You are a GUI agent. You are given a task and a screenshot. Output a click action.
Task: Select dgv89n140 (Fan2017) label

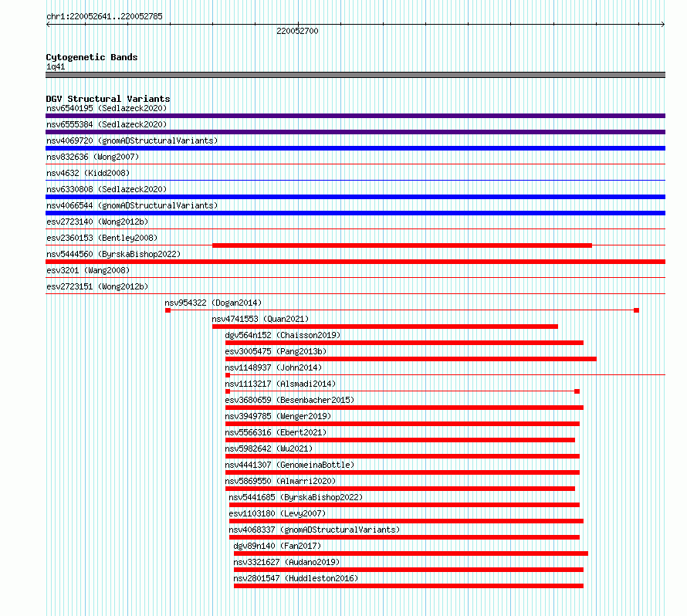tap(277, 546)
